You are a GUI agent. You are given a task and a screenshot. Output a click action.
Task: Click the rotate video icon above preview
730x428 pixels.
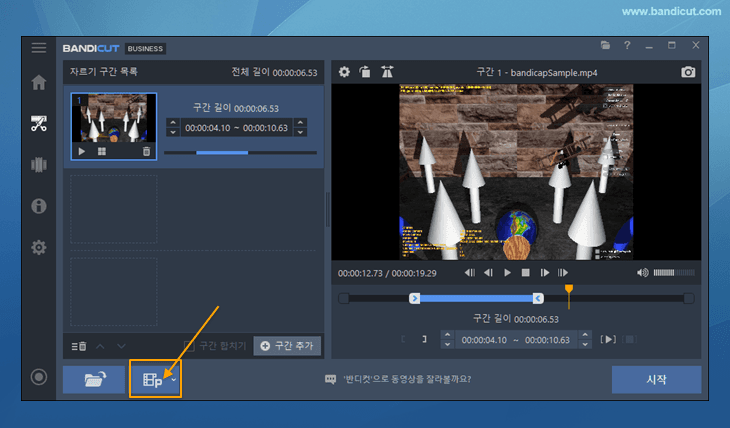click(x=365, y=72)
